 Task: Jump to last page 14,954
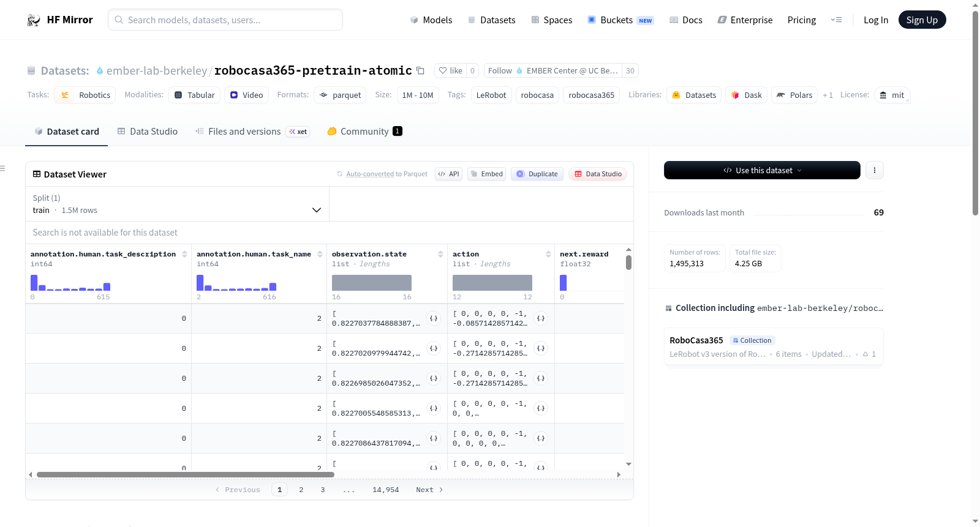click(386, 490)
